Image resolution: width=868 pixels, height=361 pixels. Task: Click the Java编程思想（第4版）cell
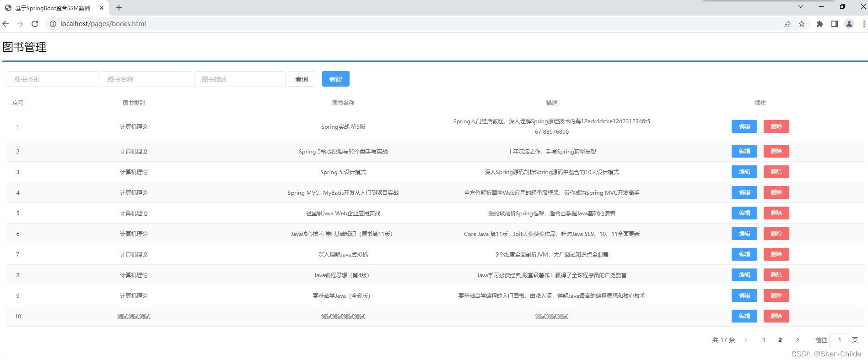(341, 275)
